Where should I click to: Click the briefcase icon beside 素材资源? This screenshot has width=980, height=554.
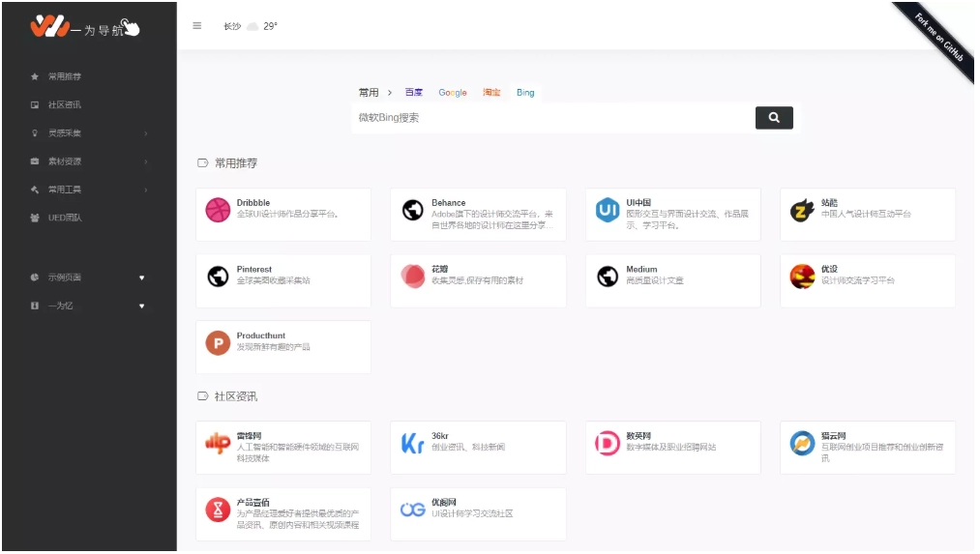point(35,161)
